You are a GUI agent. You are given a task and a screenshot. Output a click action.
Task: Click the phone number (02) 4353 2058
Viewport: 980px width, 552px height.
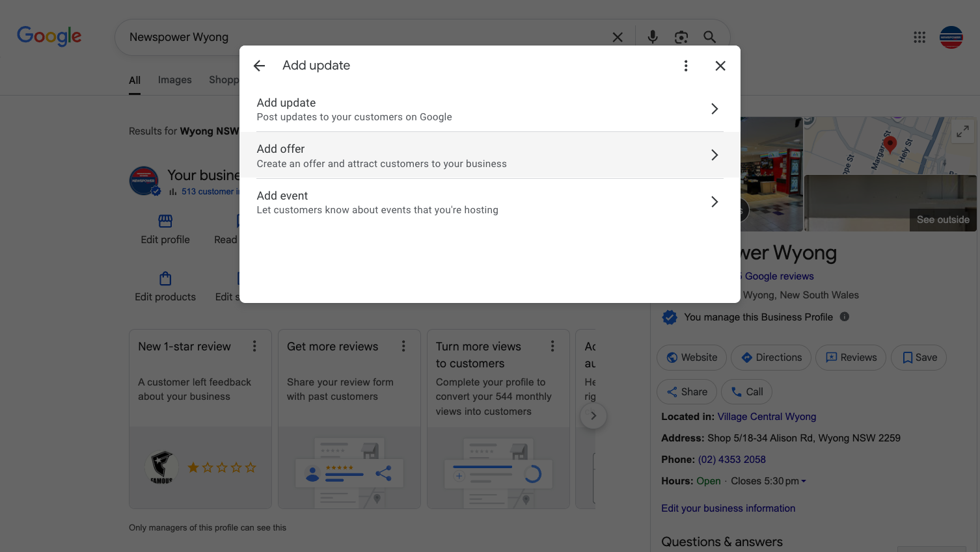[x=732, y=460]
